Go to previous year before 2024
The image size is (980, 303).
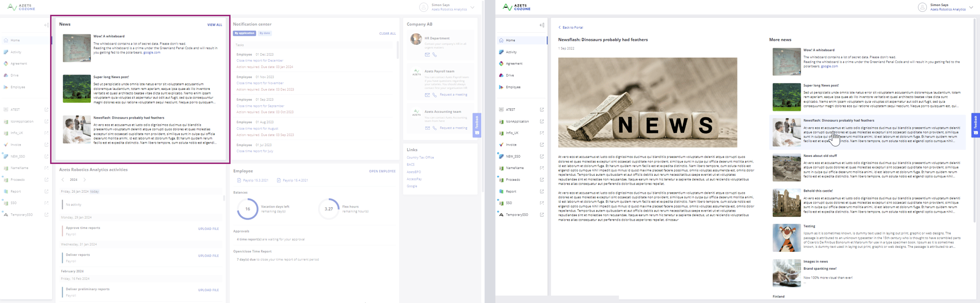[x=63, y=180]
